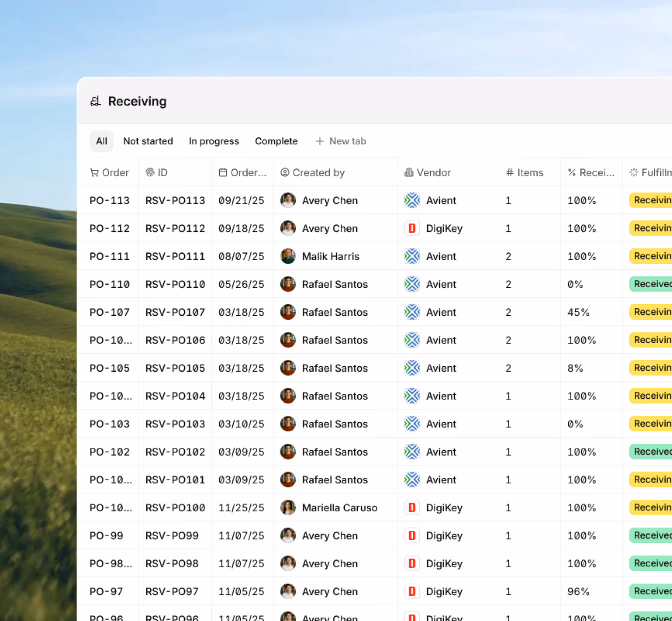Click Malik Harris's avatar in PO-111 row
Viewport: 672px width, 621px height.
click(x=288, y=256)
